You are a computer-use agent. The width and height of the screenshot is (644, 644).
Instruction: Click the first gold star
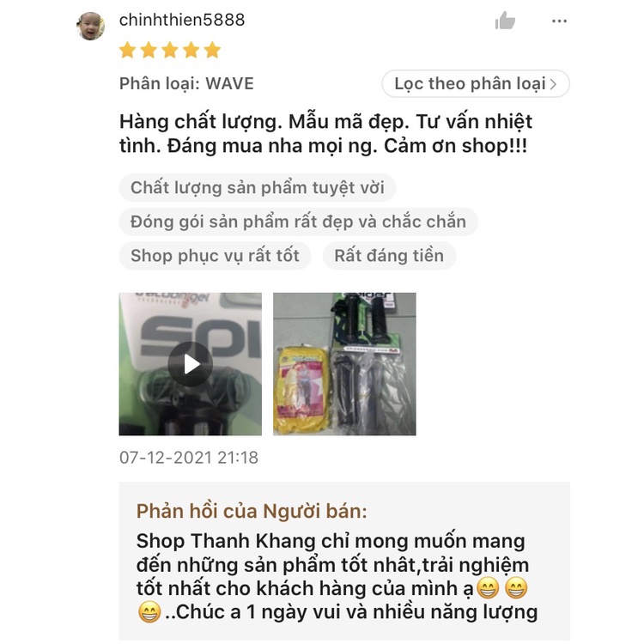pyautogui.click(x=128, y=50)
